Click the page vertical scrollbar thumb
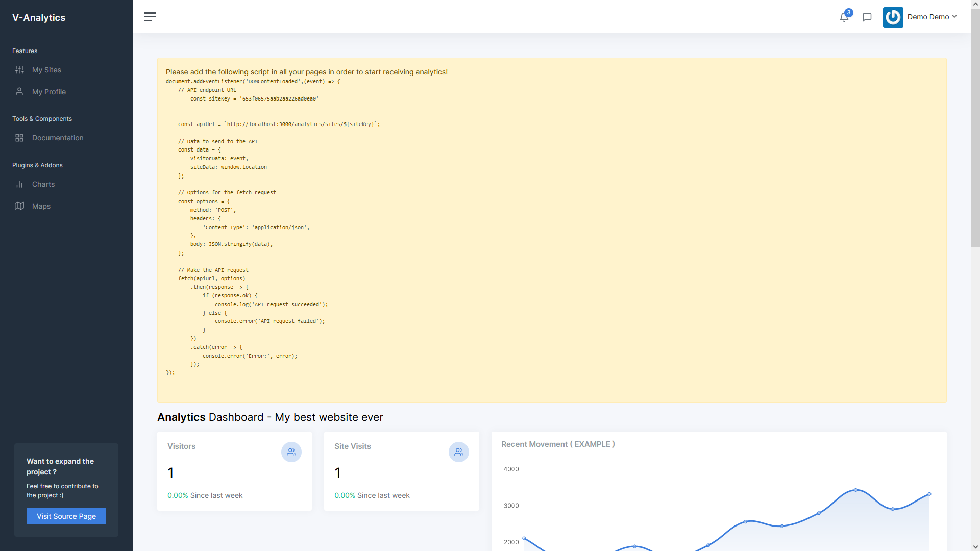 coord(975,128)
